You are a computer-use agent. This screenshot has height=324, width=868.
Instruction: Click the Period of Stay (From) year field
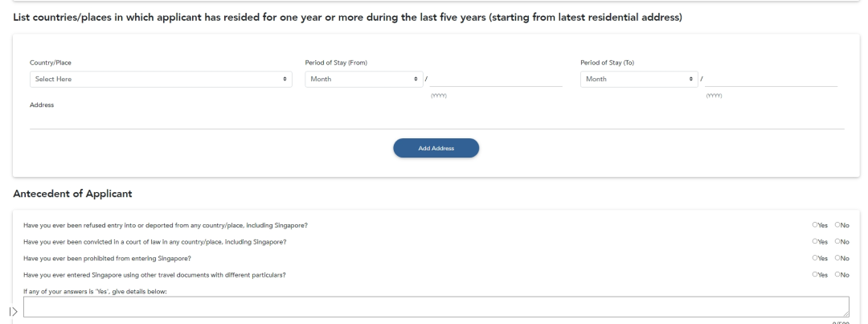[496, 80]
